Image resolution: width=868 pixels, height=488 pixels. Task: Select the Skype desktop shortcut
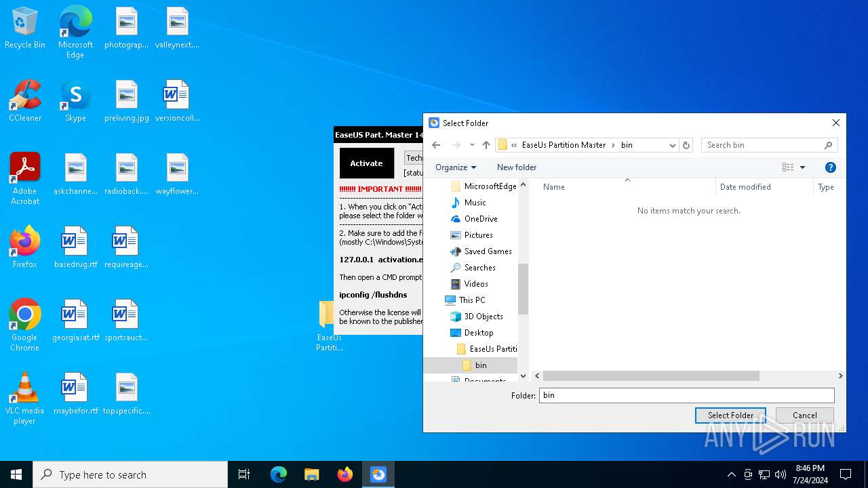point(75,102)
